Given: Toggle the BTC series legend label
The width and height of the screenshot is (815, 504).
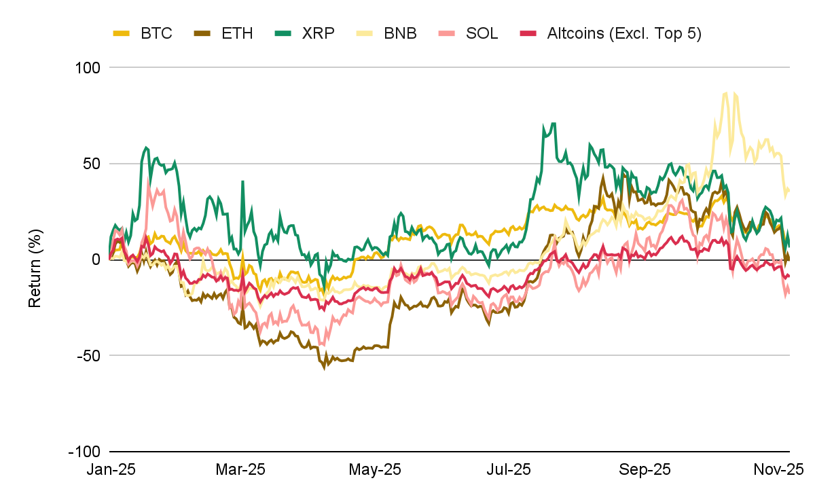Looking at the screenshot, I should click(x=156, y=33).
